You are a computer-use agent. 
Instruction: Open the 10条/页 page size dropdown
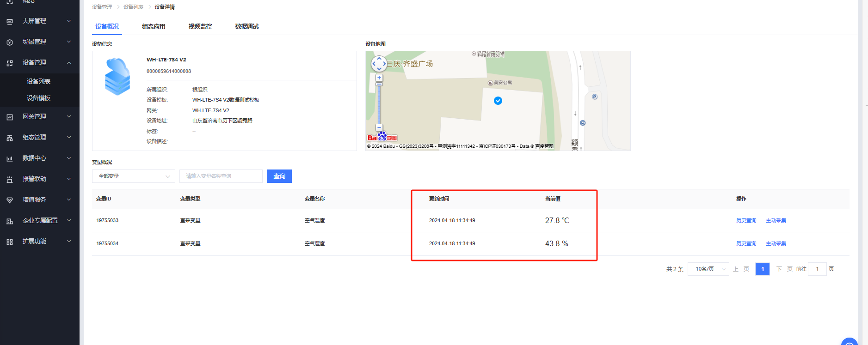pos(708,269)
